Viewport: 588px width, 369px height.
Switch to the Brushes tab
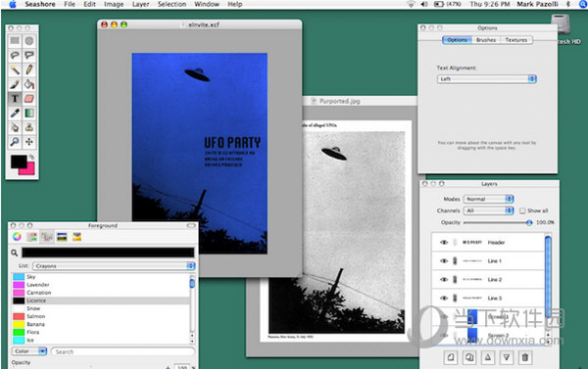click(x=486, y=40)
